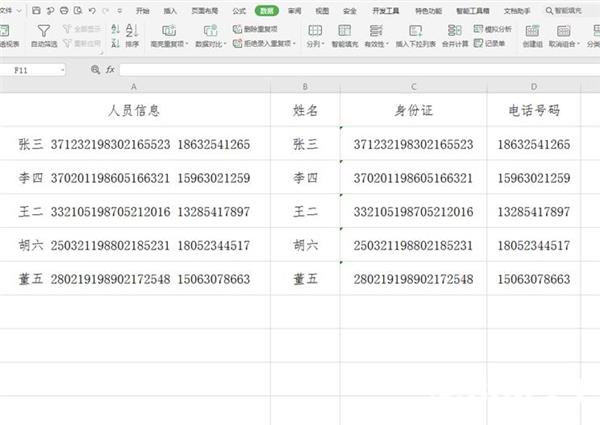Switch to the Home (开始) tab
Viewport: 600px width, 425px height.
point(143,11)
